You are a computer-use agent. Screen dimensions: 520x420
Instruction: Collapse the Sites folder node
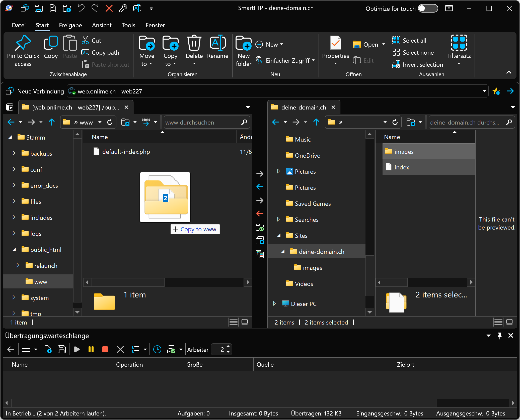[279, 236]
